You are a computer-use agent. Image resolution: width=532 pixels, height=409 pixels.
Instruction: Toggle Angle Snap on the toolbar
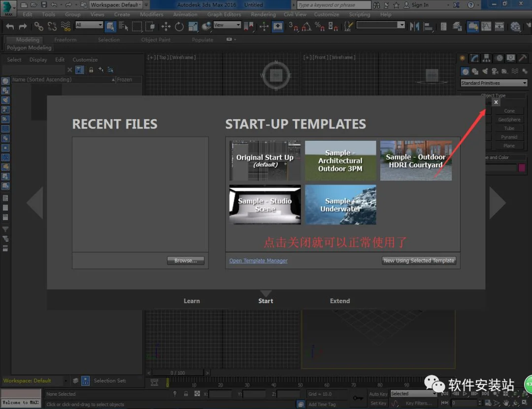[306, 26]
